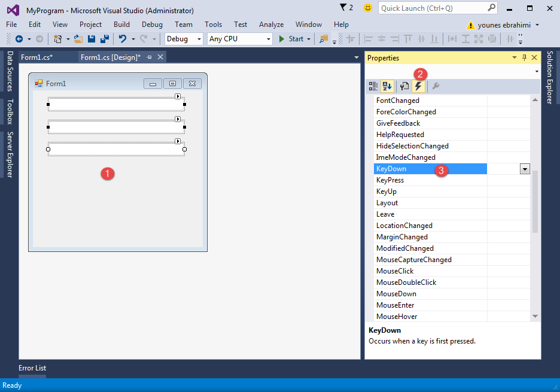Toggle Alphabetical sort in Properties panel
The image size is (560, 392).
pos(386,86)
